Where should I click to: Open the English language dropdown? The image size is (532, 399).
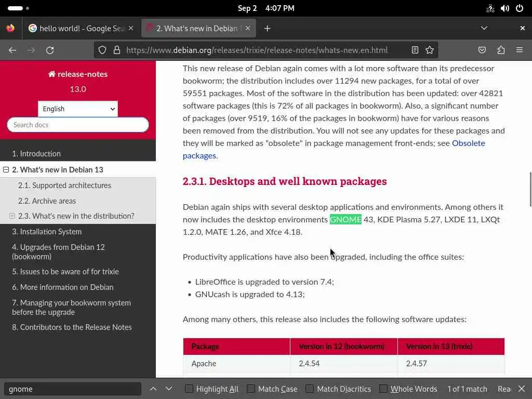click(78, 109)
